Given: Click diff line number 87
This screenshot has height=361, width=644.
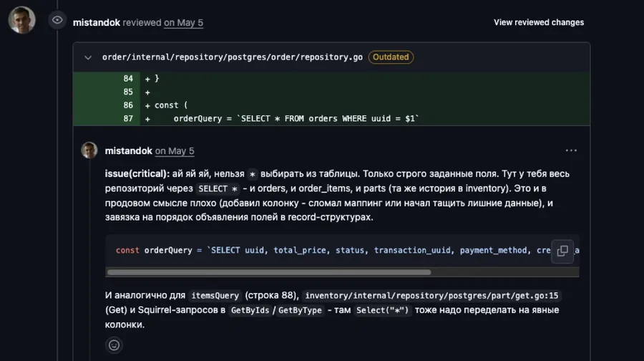Looking at the screenshot, I should [x=128, y=118].
